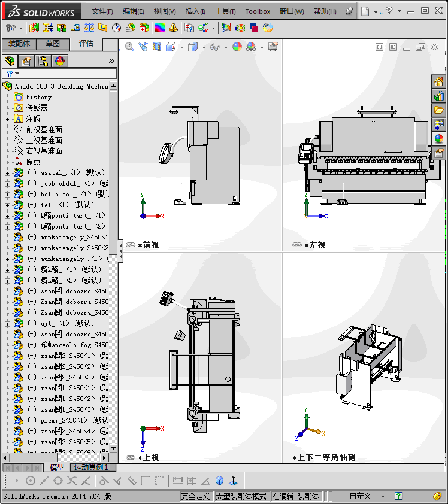The image size is (448, 504).
Task: Click the feature tree horizontal scrollbar right arrow
Action: (104, 457)
